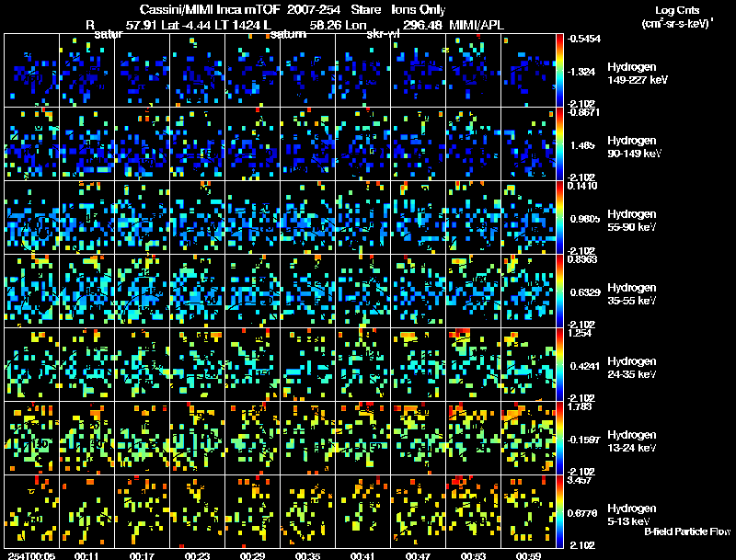The image size is (736, 560).
Task: Click the 'B-field Particle Flow' caption
Action: 687,531
